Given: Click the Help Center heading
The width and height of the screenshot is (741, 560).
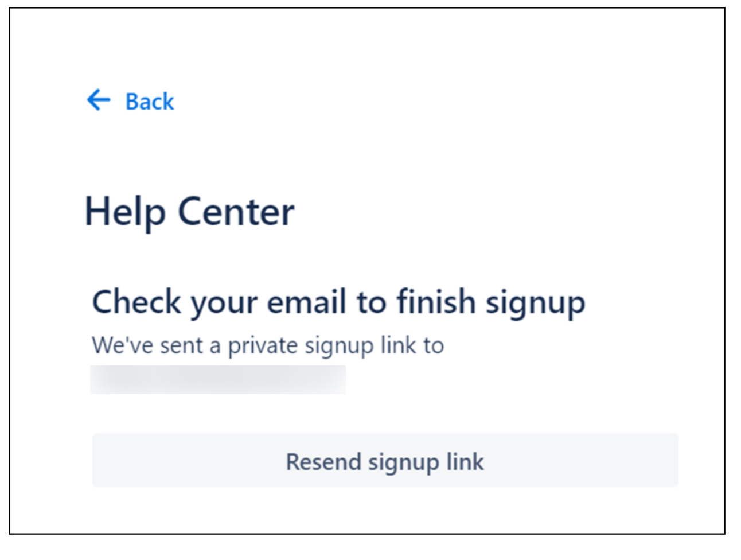Looking at the screenshot, I should pos(189,212).
